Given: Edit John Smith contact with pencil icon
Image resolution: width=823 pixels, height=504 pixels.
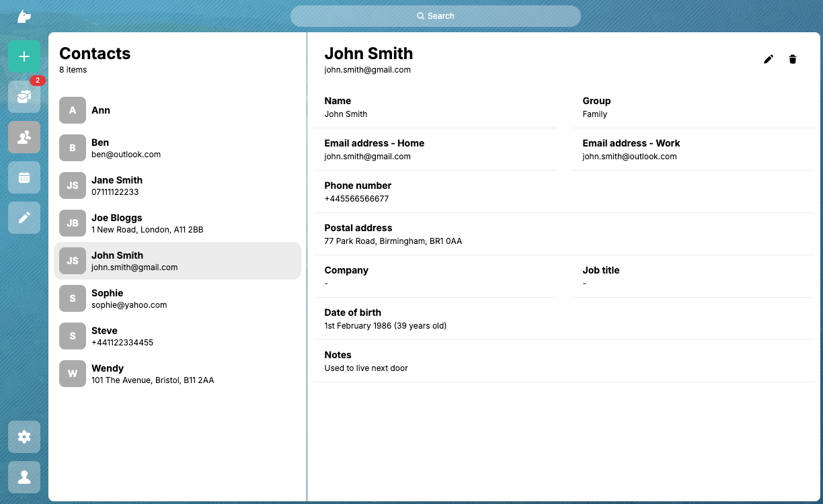Looking at the screenshot, I should pyautogui.click(x=769, y=59).
